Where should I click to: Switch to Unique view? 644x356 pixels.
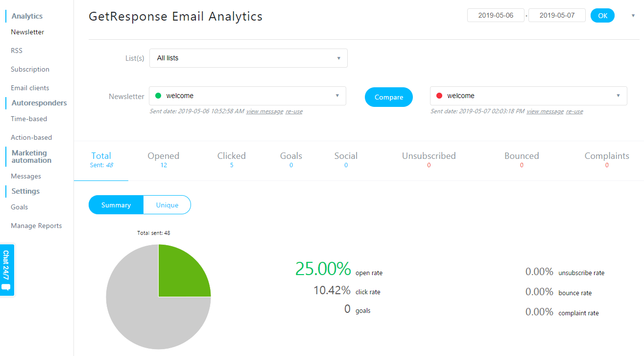pyautogui.click(x=167, y=204)
